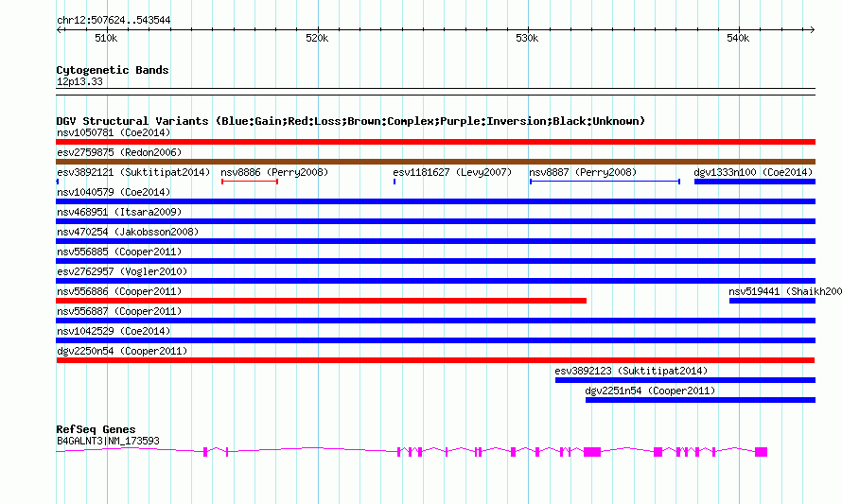Click the chr12:507624..543544 position label

(x=114, y=20)
